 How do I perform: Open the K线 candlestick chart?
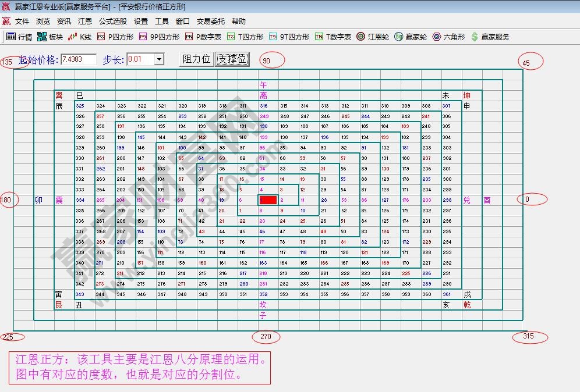click(x=80, y=37)
